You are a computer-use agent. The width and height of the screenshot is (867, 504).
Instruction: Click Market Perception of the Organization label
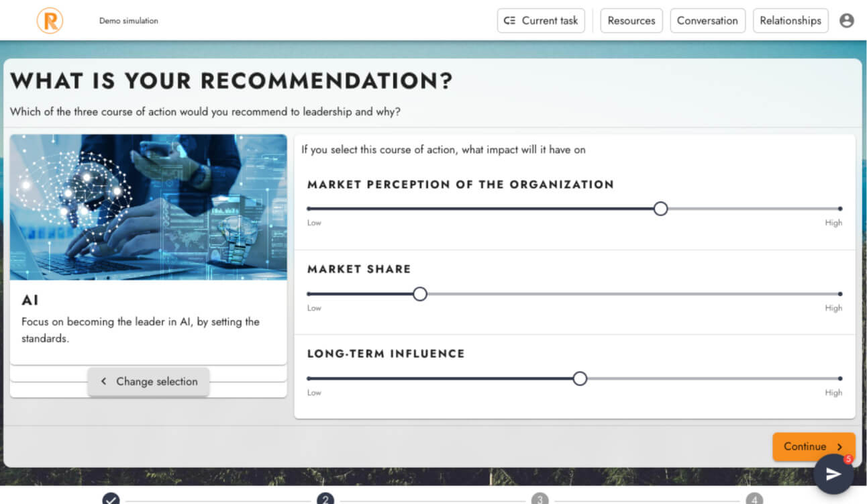tap(460, 185)
